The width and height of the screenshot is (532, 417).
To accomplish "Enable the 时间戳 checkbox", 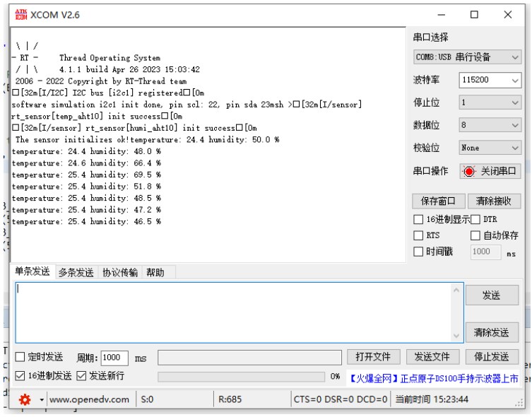I will pos(418,252).
